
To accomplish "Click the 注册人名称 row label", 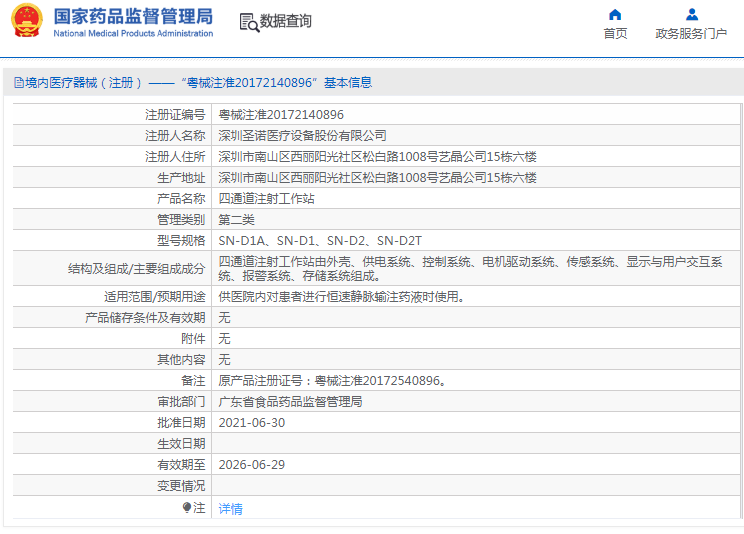I will pos(175,136).
